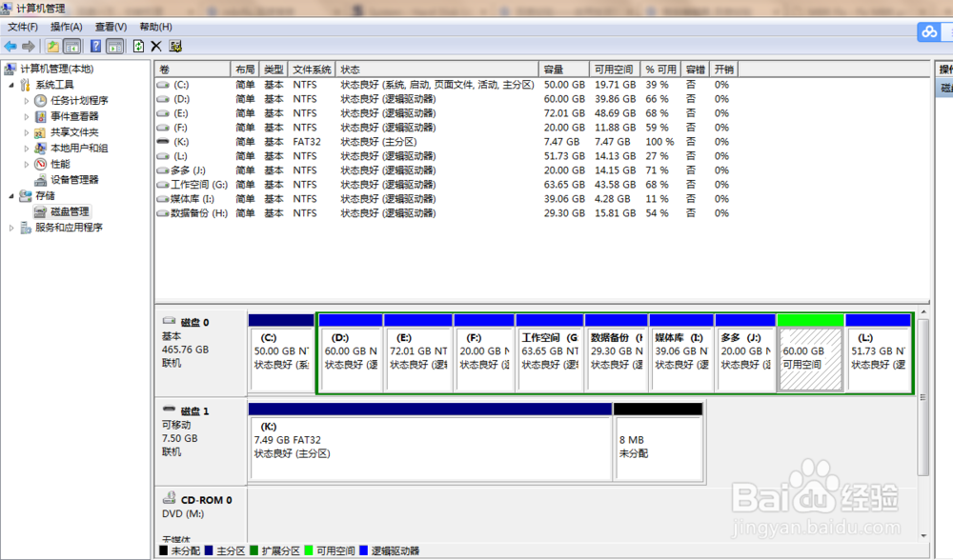Click the Performance icon in tree

[x=41, y=164]
